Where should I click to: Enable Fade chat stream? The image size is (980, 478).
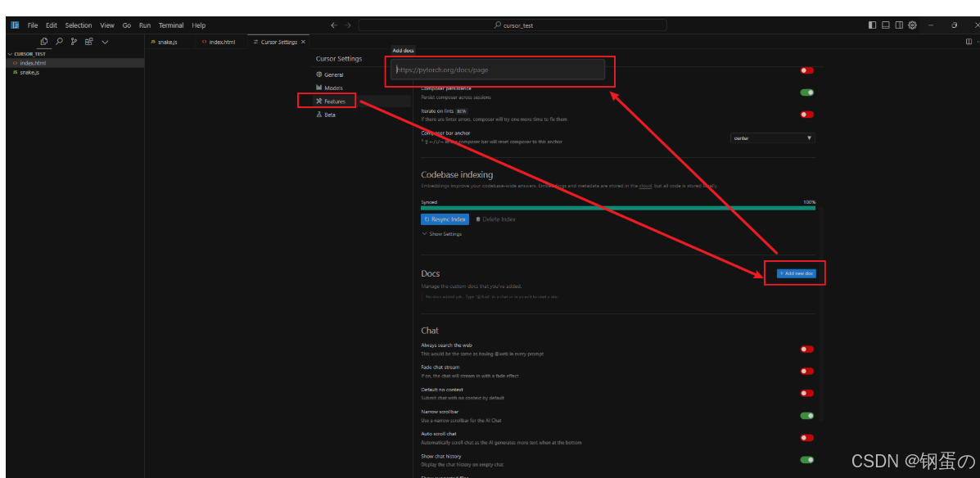coord(807,371)
